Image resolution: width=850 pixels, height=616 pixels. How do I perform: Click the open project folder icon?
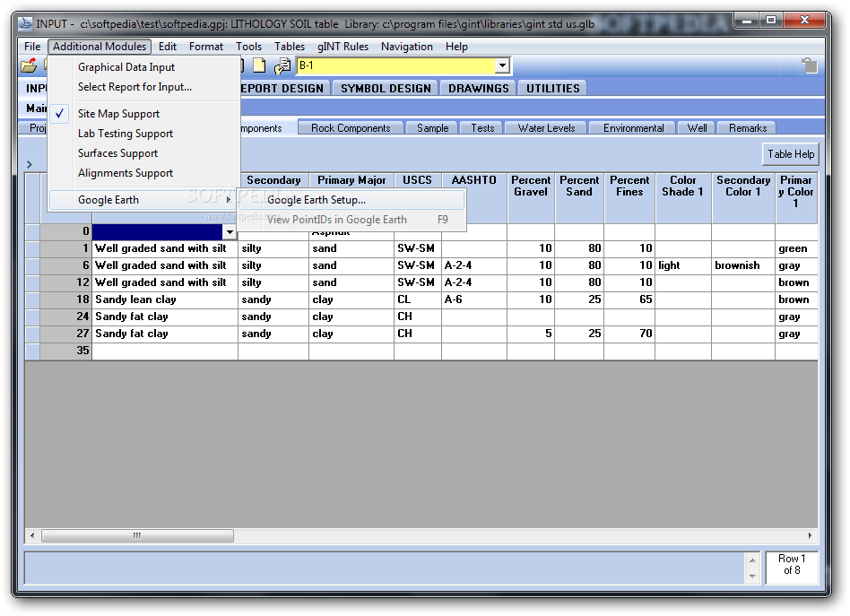[x=28, y=65]
